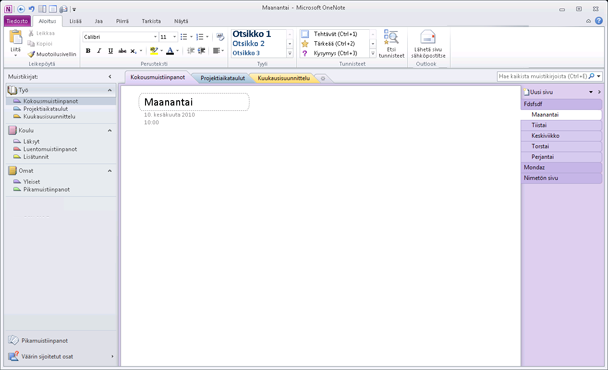Open font color dropdown arrow
The width and height of the screenshot is (608, 370).
(177, 51)
